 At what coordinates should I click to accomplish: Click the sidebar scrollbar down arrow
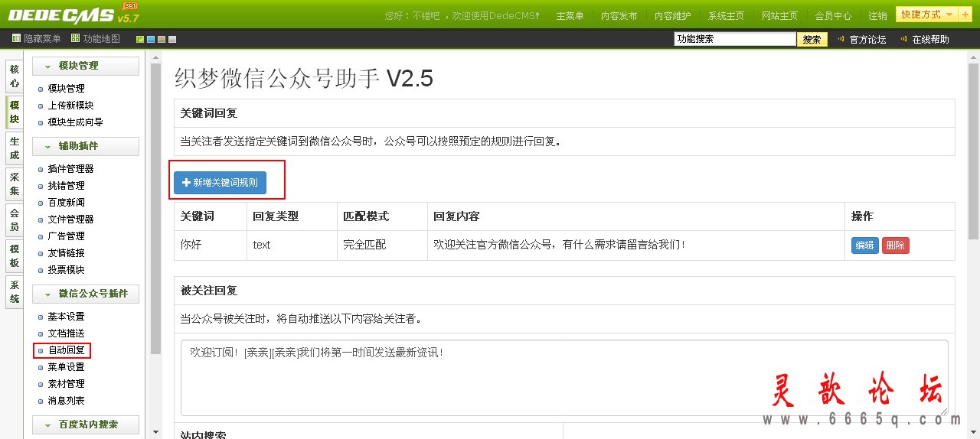point(156,432)
